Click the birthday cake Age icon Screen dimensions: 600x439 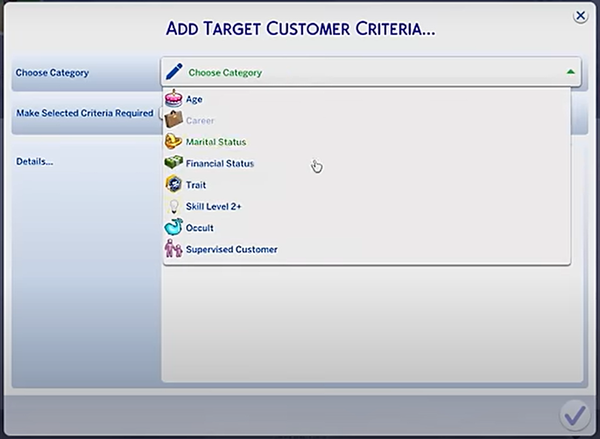coord(174,99)
